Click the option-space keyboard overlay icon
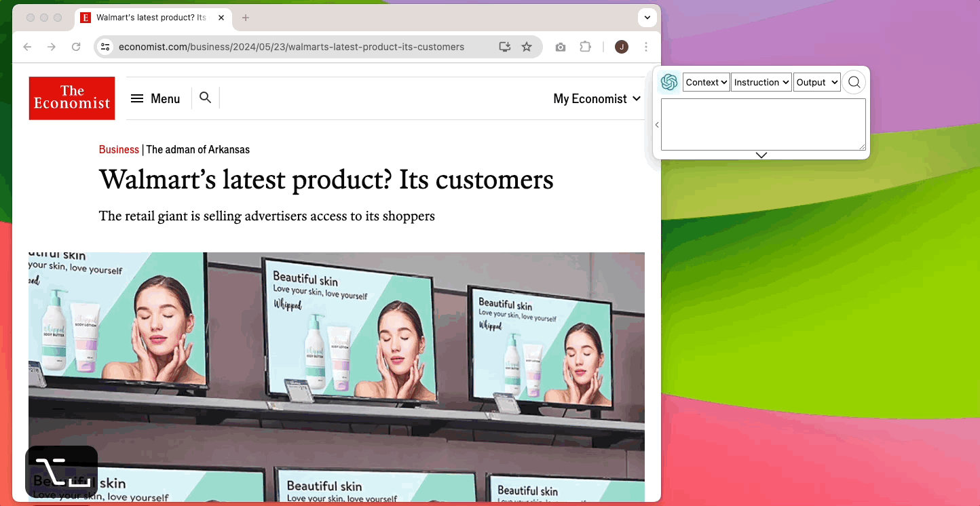The image size is (980, 506). click(x=62, y=471)
